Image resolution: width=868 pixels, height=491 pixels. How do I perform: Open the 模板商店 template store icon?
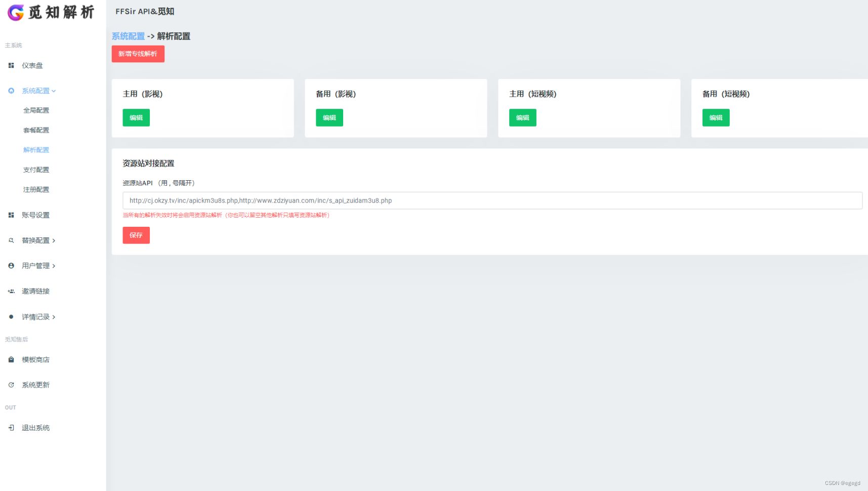pos(11,359)
